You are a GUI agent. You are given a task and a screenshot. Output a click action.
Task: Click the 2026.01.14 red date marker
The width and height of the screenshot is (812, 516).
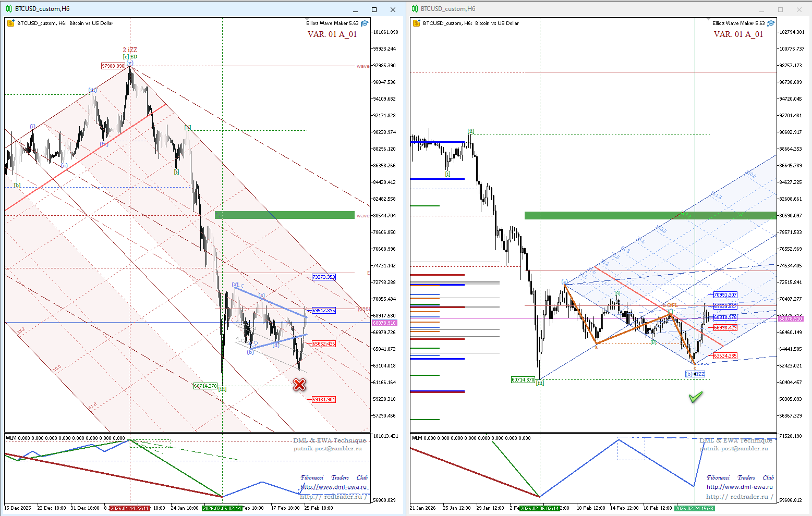click(x=130, y=508)
